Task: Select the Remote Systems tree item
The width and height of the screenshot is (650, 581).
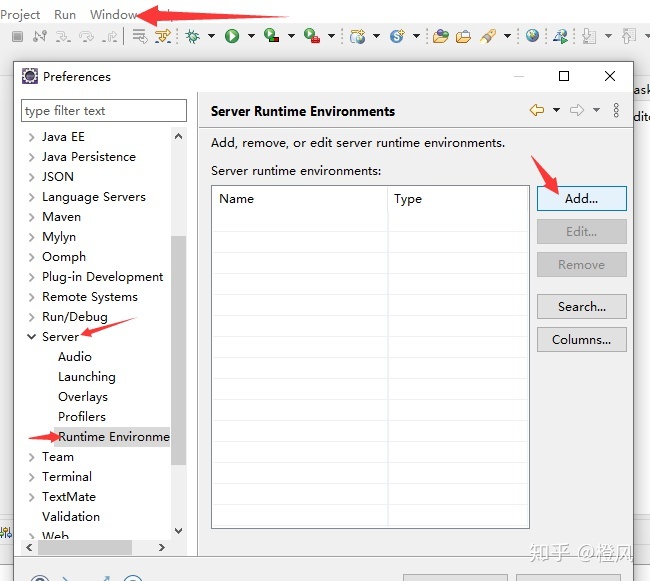Action: click(90, 297)
